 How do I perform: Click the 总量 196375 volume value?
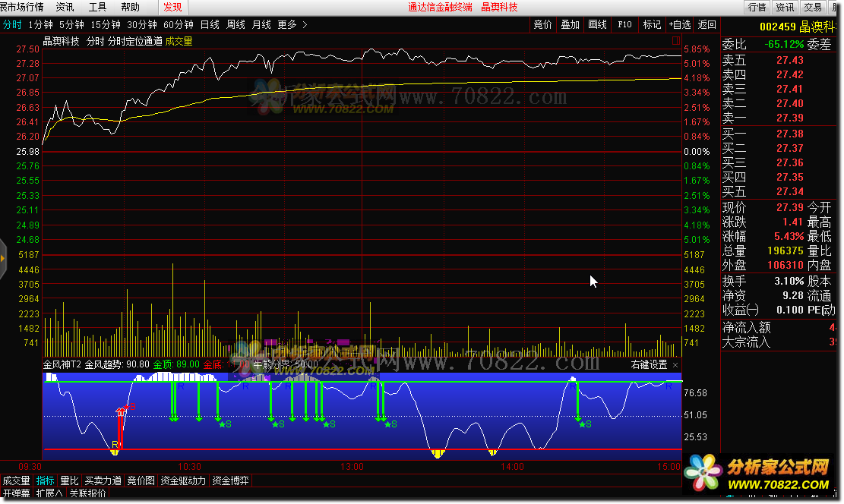pos(786,251)
